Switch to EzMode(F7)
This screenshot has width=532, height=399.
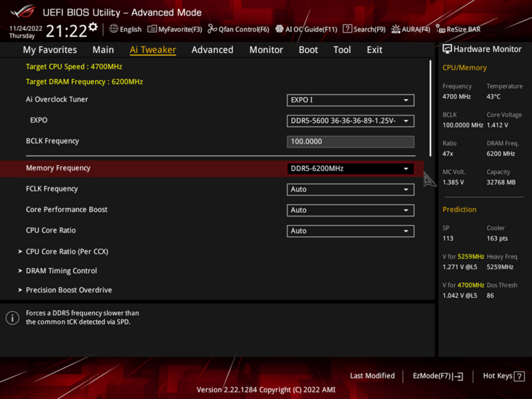[x=438, y=376]
